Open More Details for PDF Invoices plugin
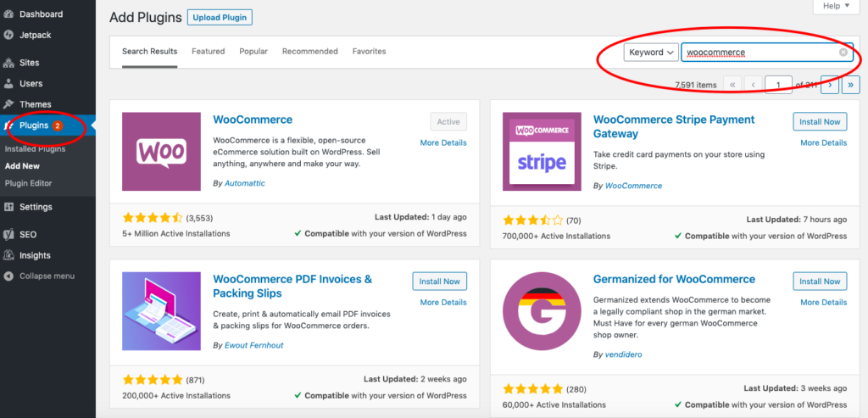 [443, 303]
